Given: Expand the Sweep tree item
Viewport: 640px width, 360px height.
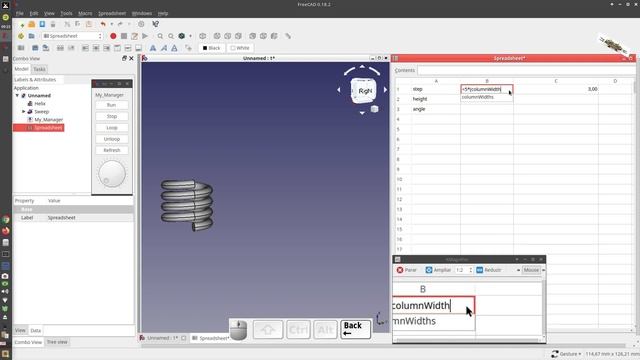Looking at the screenshot, I should pos(24,111).
